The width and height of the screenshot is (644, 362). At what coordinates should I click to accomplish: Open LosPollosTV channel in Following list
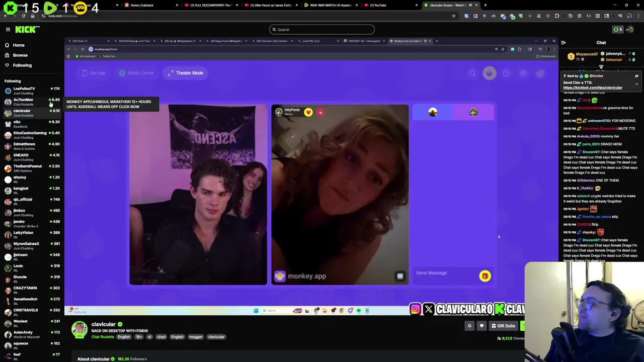point(31,90)
